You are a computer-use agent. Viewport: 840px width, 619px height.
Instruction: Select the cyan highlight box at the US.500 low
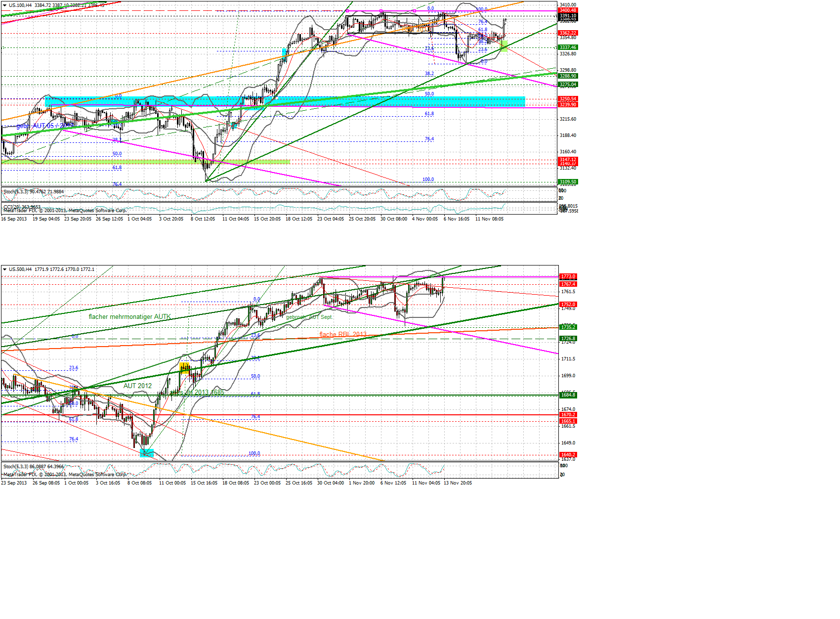click(x=147, y=453)
